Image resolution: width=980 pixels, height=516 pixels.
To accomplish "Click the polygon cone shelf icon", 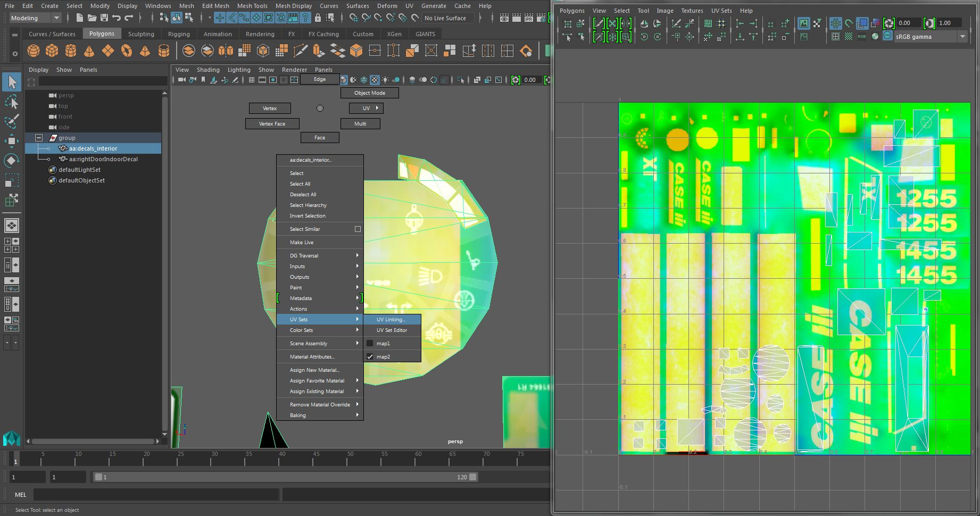I will pos(89,51).
